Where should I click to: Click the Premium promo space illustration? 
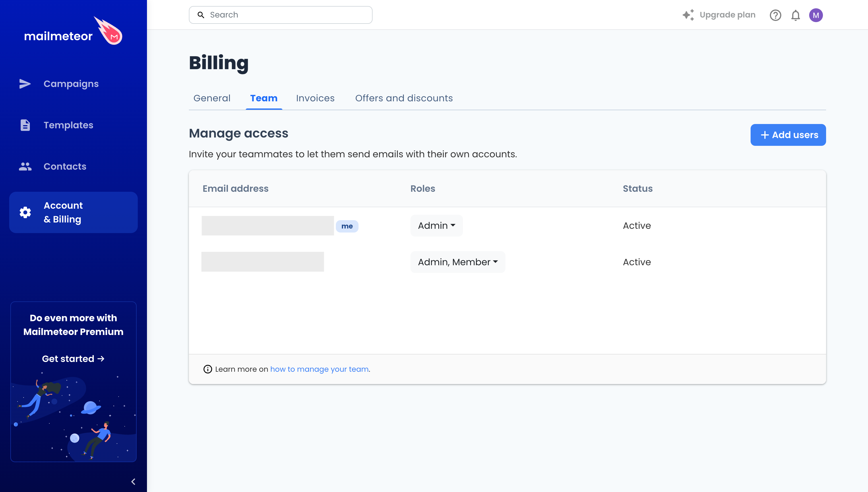(73, 416)
